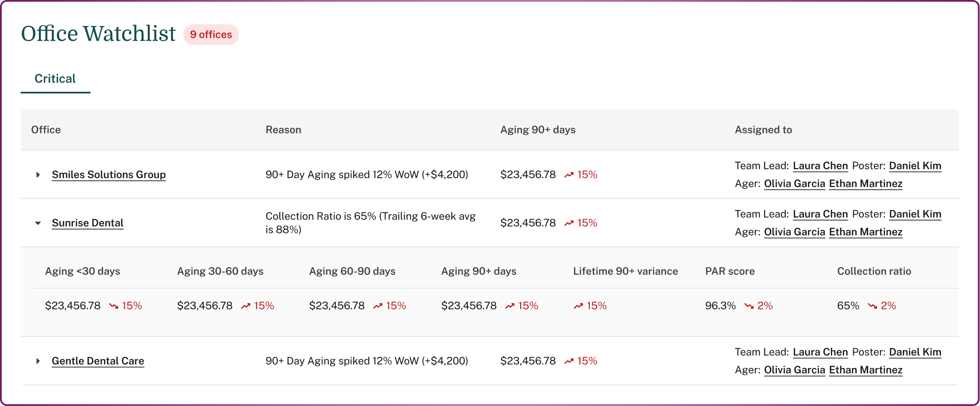Click the downward trend icon beside PAR score 96.3%
Image resolution: width=980 pixels, height=406 pixels.
[749, 306]
